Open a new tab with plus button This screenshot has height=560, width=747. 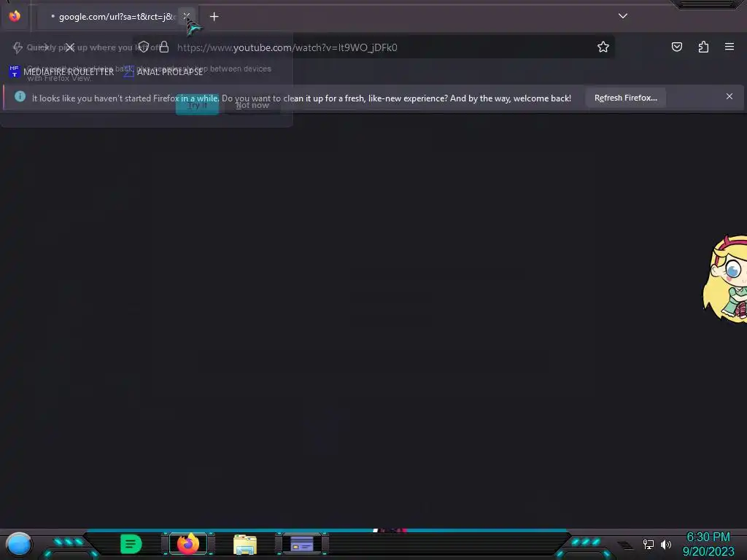214,17
